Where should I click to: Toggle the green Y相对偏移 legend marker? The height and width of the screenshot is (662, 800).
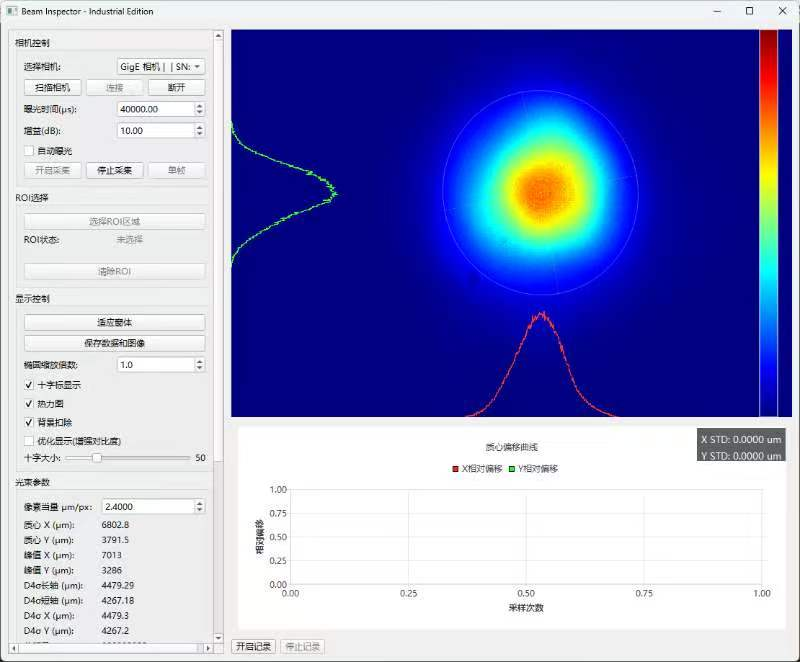click(512, 469)
